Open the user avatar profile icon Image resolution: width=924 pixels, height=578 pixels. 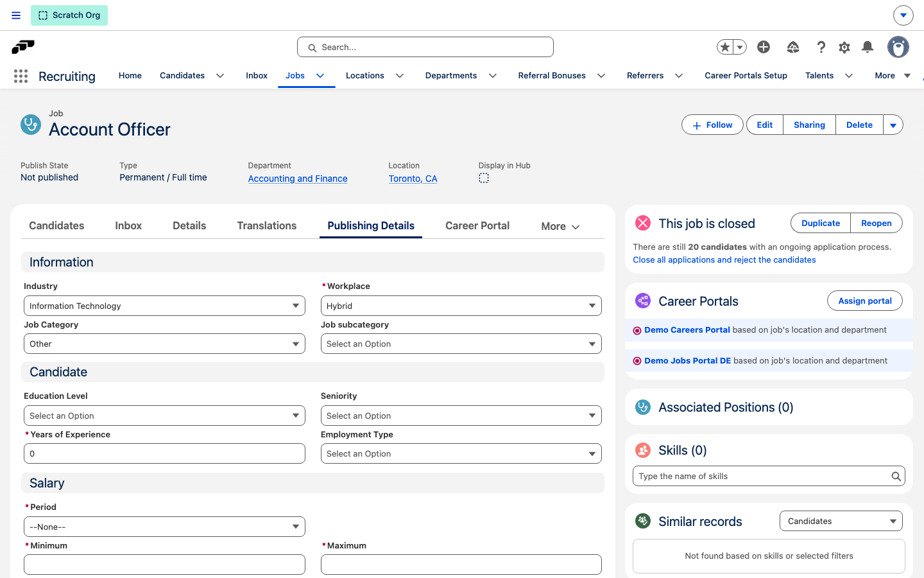pos(898,47)
